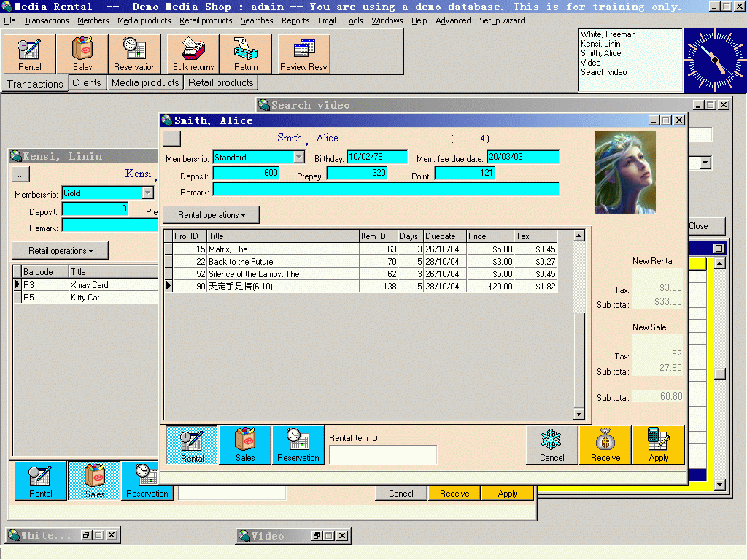Open the Rental operations dropdown

tap(210, 214)
